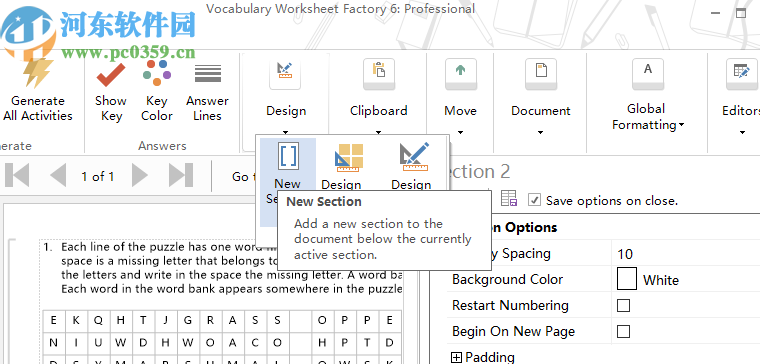760x364 pixels.
Task: Open the Design dropdown arrow
Action: point(285,132)
